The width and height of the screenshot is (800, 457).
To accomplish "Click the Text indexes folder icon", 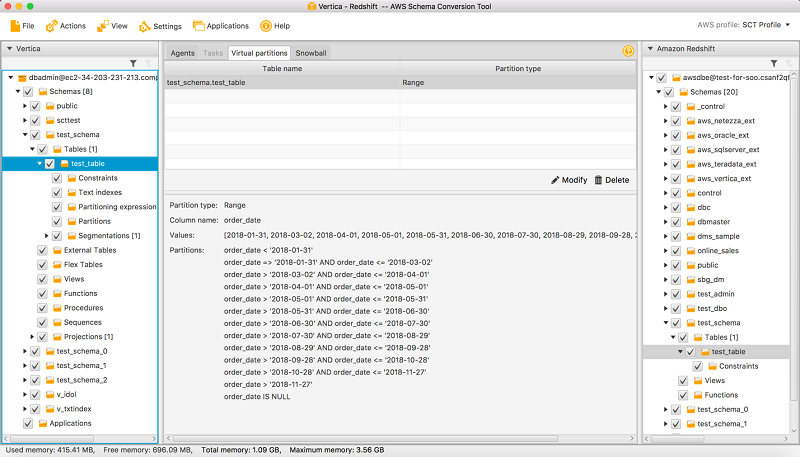I will [72, 193].
